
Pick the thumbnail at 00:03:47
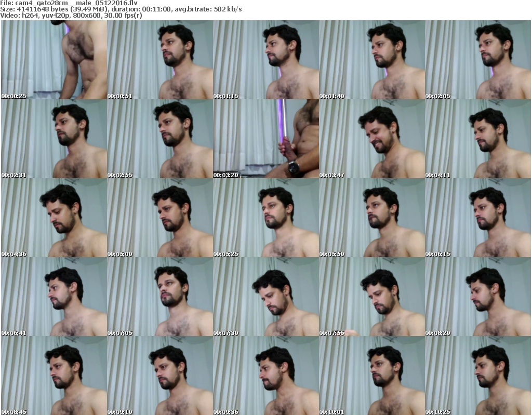(371, 139)
